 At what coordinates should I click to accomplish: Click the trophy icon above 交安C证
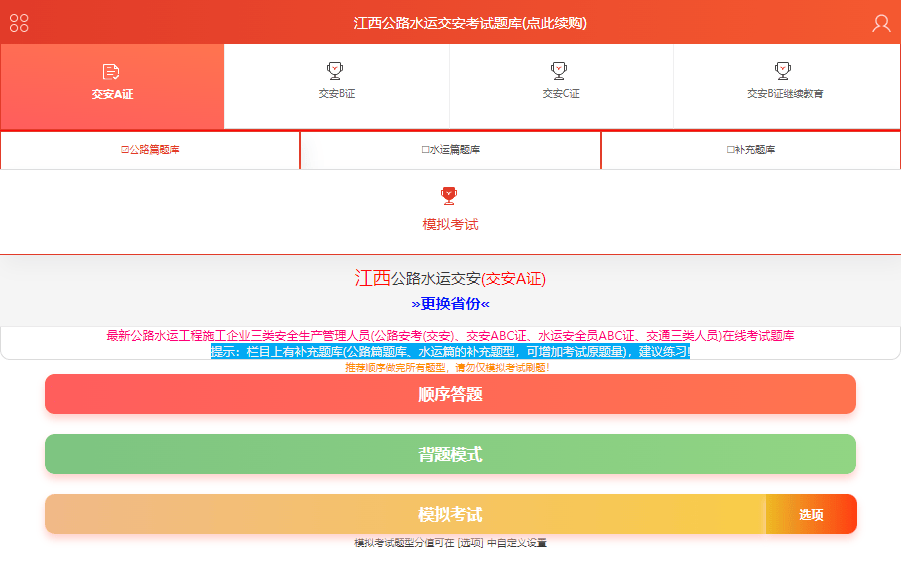[559, 71]
